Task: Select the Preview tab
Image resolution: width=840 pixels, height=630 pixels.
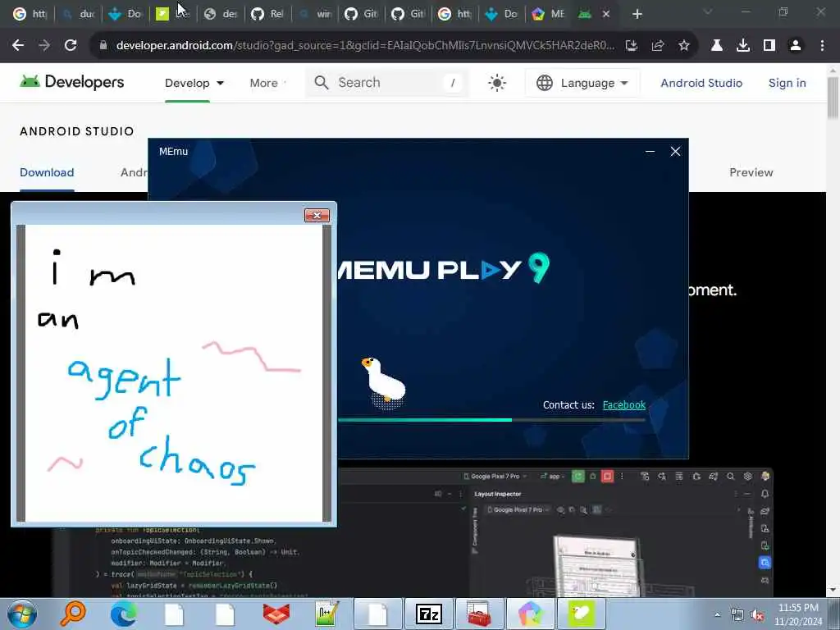Action: (751, 172)
